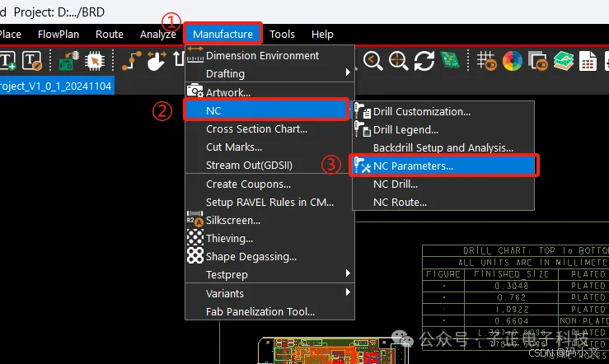609x364 pixels.
Task: Activate the Placement Edit chip-cursor icon
Action: [x=95, y=61]
